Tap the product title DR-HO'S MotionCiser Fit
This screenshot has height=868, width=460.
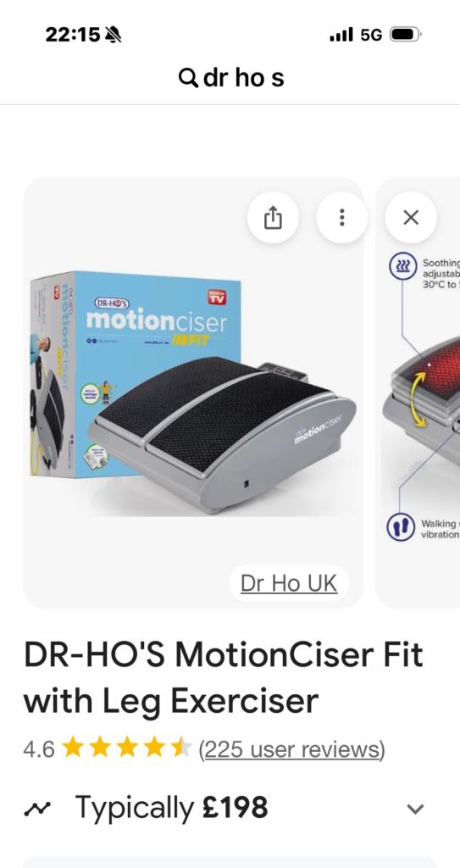(223, 677)
